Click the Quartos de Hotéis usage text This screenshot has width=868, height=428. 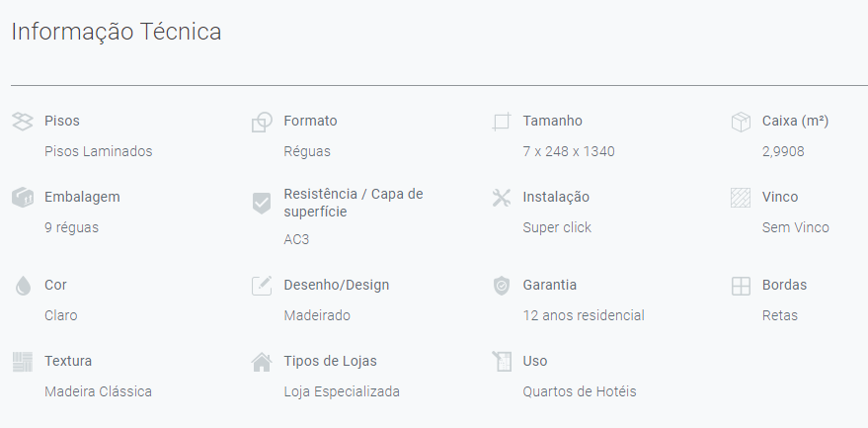[x=580, y=391]
